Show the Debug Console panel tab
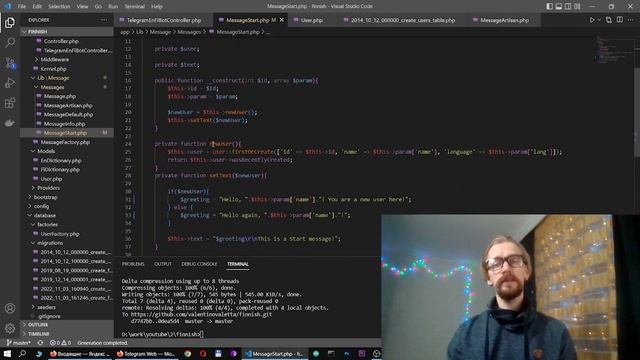Image resolution: width=640 pixels, height=360 pixels. point(199,264)
